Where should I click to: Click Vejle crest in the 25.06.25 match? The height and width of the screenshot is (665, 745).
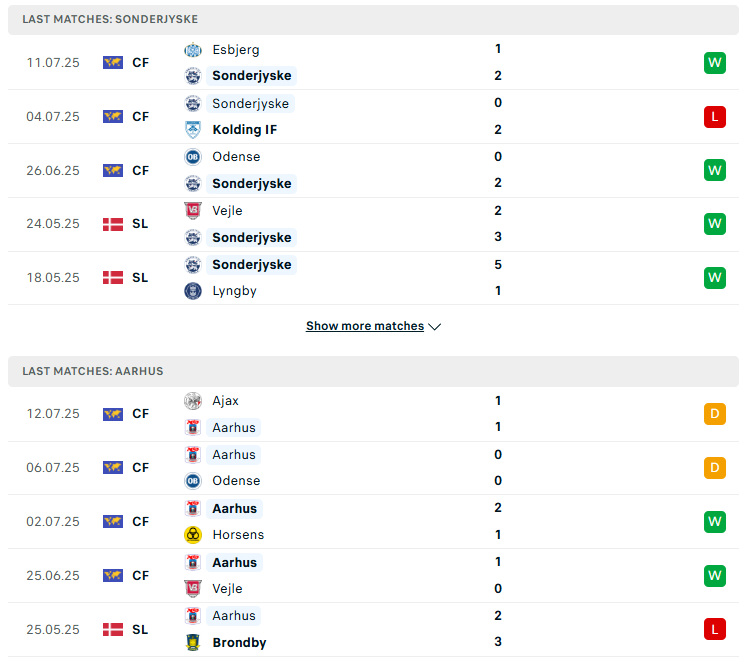click(x=193, y=589)
